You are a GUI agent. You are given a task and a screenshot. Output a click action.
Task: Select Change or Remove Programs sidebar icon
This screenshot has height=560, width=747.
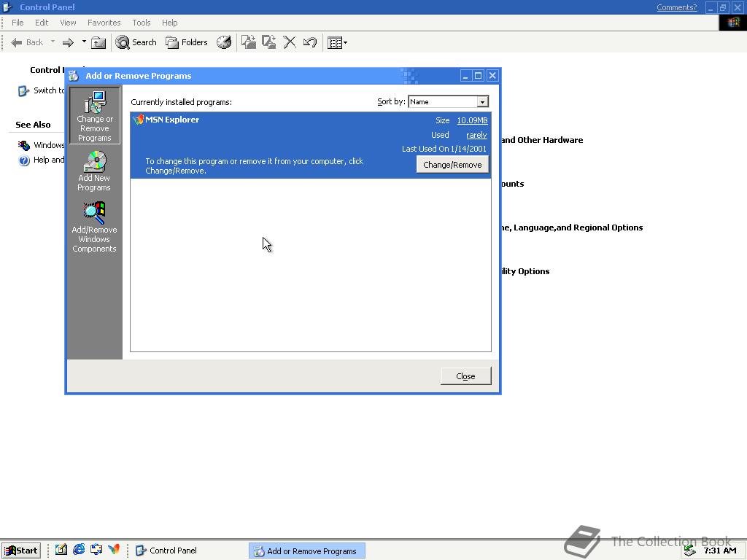point(94,115)
